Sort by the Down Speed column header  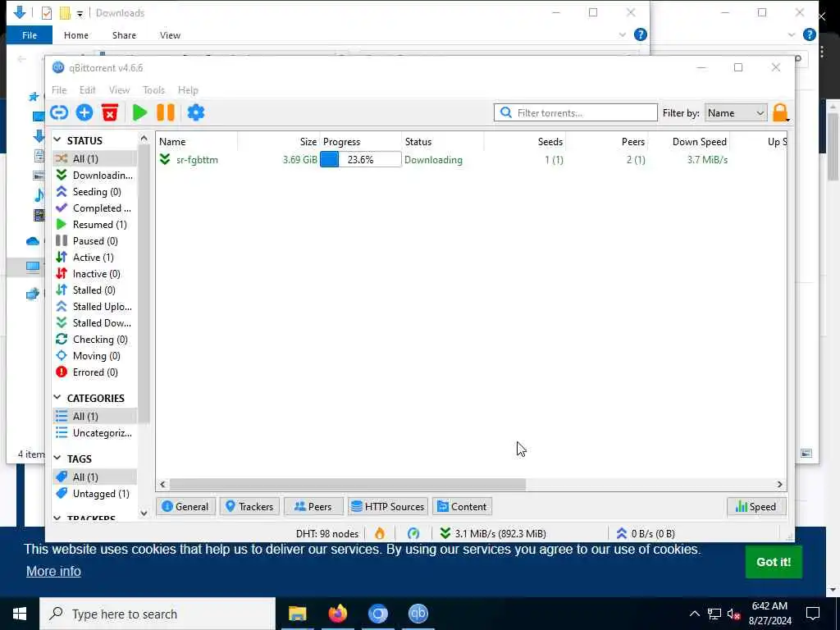[699, 141]
